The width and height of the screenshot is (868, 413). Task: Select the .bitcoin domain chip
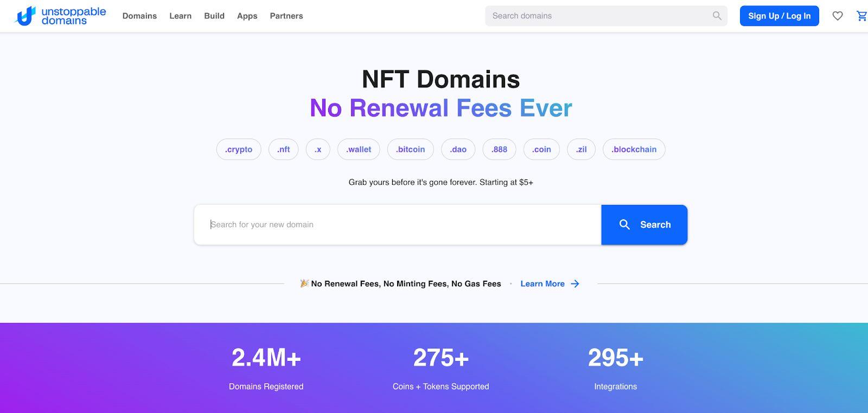click(x=411, y=150)
